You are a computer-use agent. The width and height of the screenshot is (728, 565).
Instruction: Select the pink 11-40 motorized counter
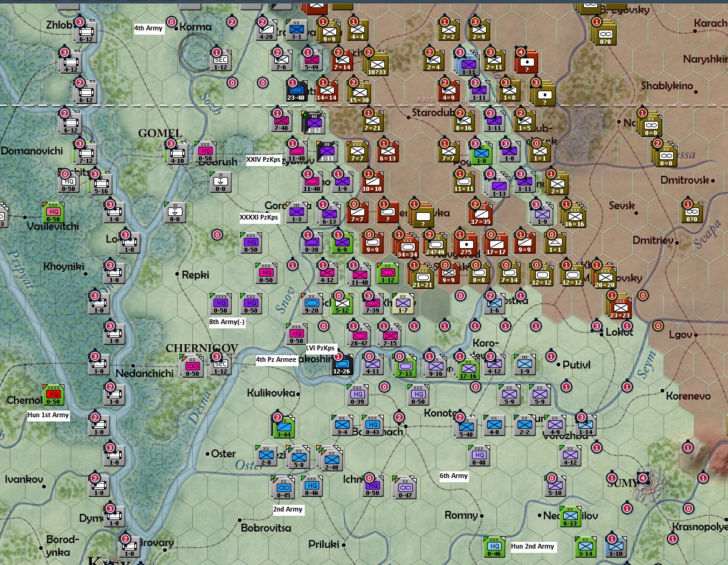pyautogui.click(x=311, y=182)
